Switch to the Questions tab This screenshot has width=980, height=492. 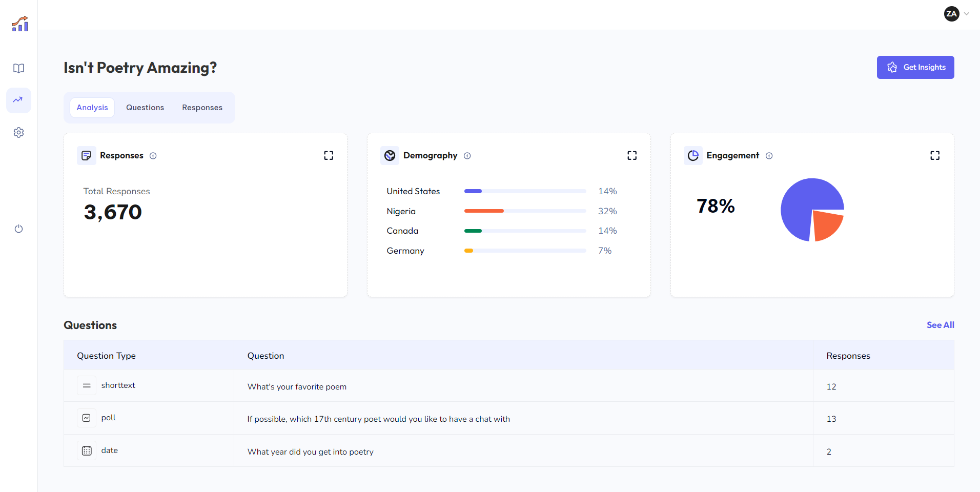point(145,108)
